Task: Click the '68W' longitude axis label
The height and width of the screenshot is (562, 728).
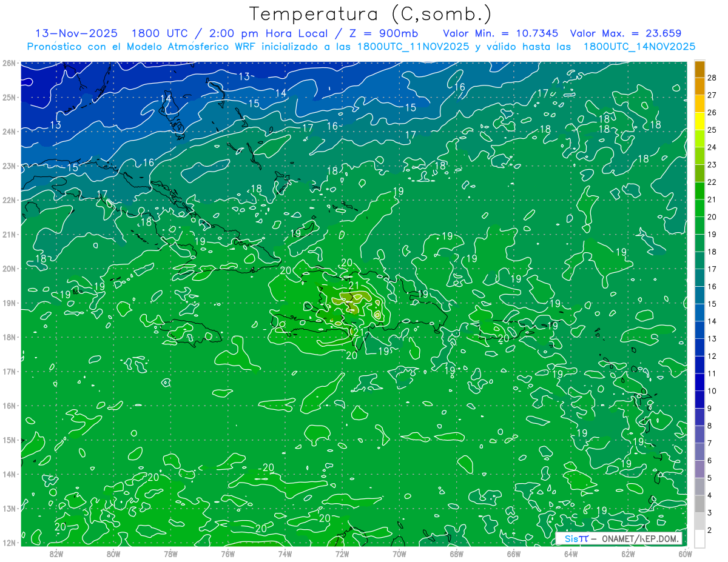Action: (456, 554)
